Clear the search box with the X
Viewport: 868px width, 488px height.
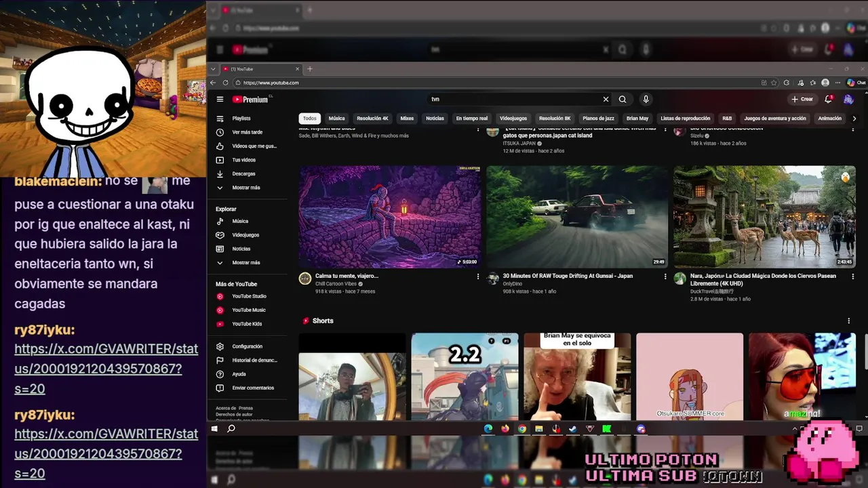click(606, 99)
